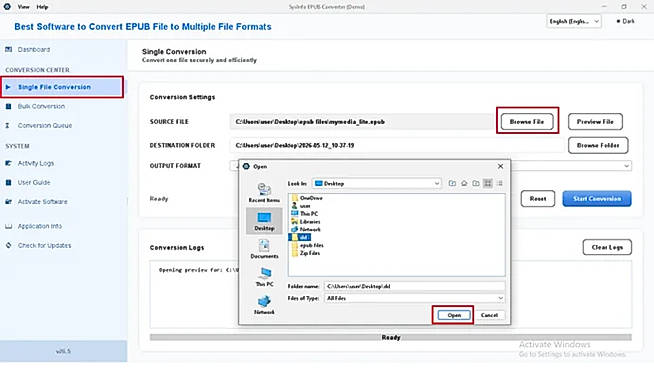This screenshot has height=368, width=654.
Task: Select This PC in the places bar
Action: [x=264, y=277]
